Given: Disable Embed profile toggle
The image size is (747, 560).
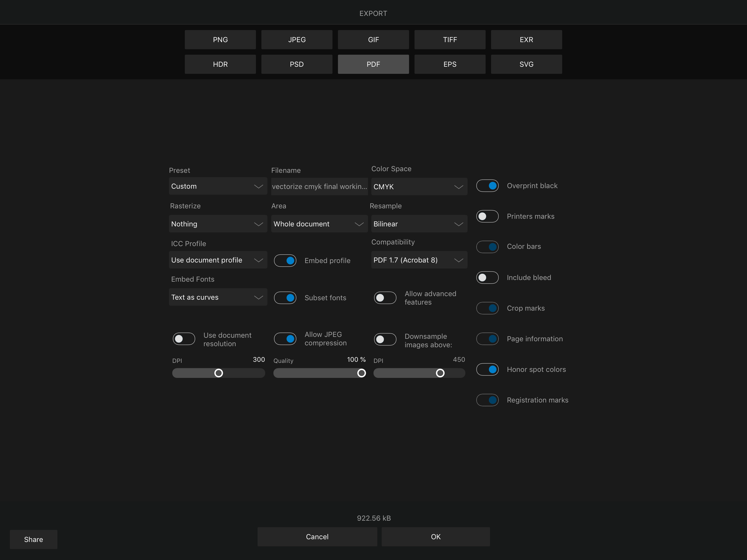Looking at the screenshot, I should 285,260.
